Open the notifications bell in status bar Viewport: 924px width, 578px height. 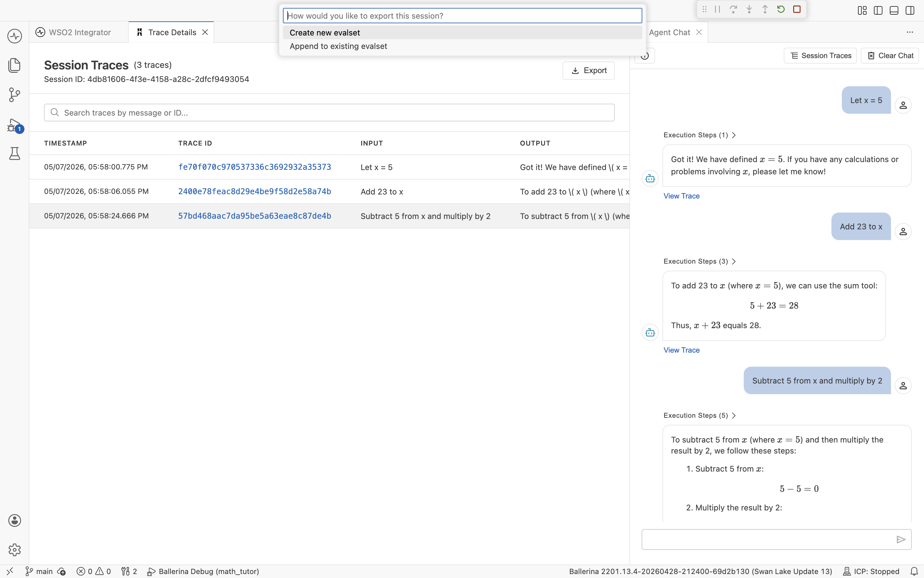(x=914, y=571)
